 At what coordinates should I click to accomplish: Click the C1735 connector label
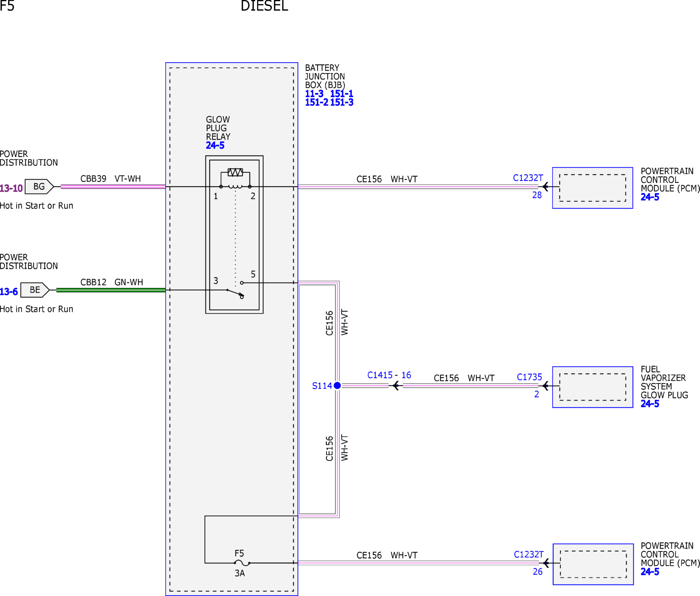529,377
